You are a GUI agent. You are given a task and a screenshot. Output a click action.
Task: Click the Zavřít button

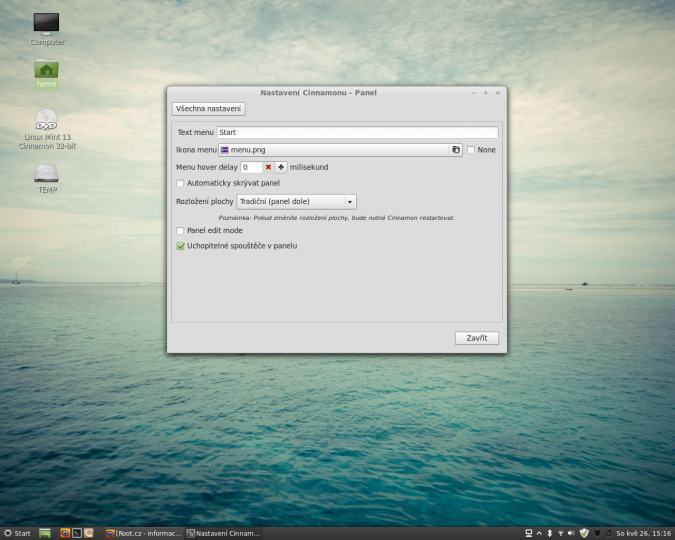[477, 338]
